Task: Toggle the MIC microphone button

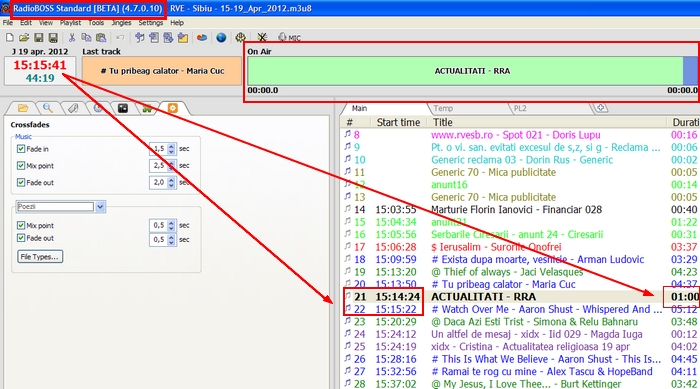Action: (289, 38)
